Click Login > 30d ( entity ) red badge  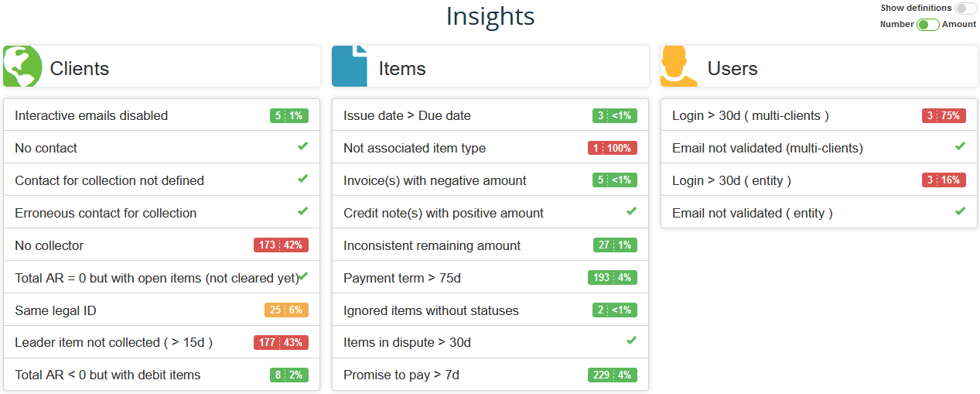click(x=944, y=180)
